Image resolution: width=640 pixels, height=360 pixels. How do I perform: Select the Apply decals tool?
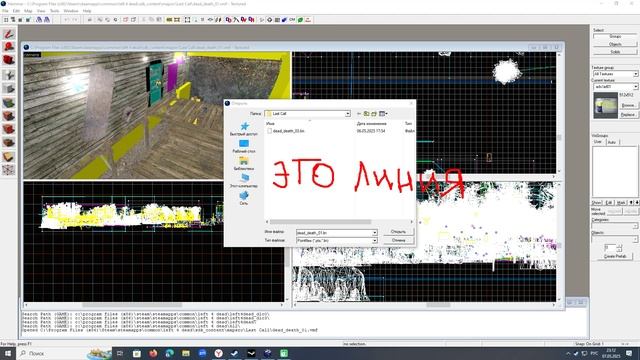(x=9, y=129)
